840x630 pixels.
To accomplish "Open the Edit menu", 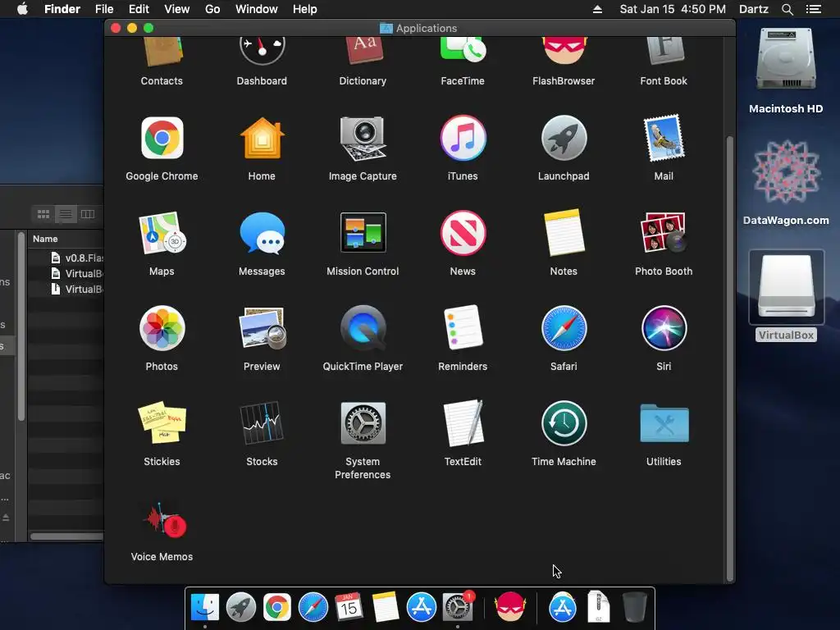I will pos(139,9).
